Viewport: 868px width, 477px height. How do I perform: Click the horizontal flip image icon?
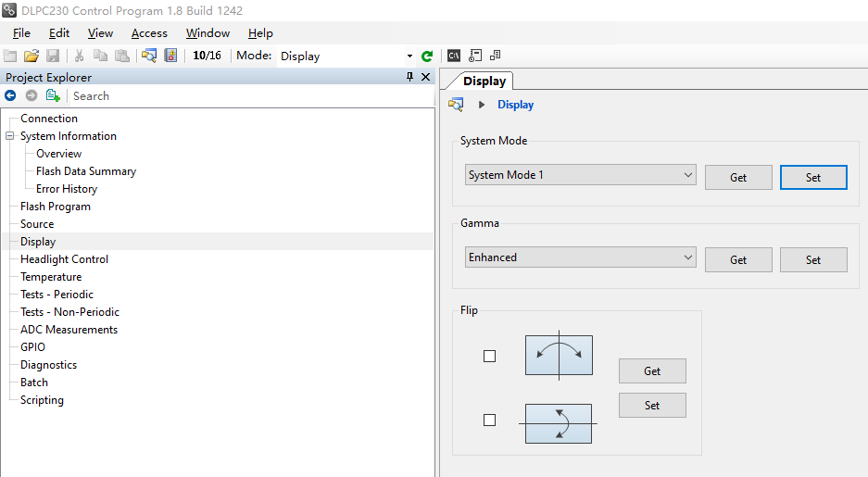[559, 356]
